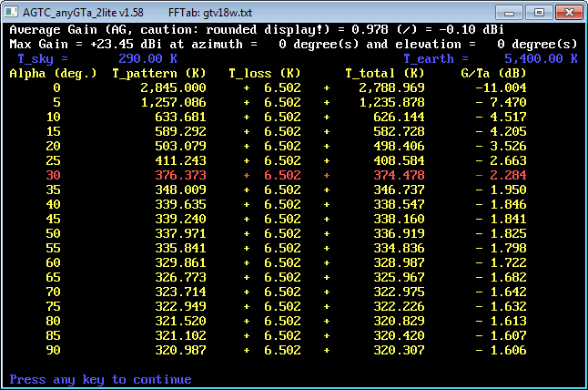
Task: Minimize the AGTC_anyGTa_2lite window
Action: coord(509,13)
